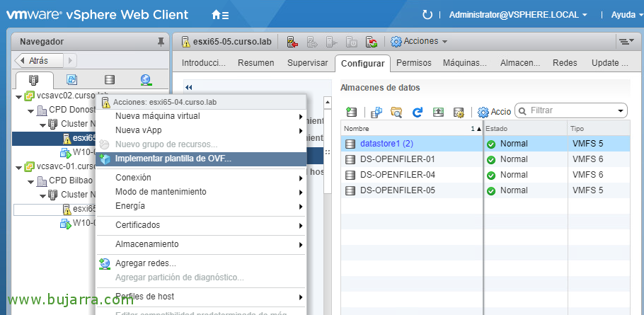Screen dimensions: 644x315
Task: Collapse the vcsavc-01 vCenter tree node
Action: (x=18, y=168)
